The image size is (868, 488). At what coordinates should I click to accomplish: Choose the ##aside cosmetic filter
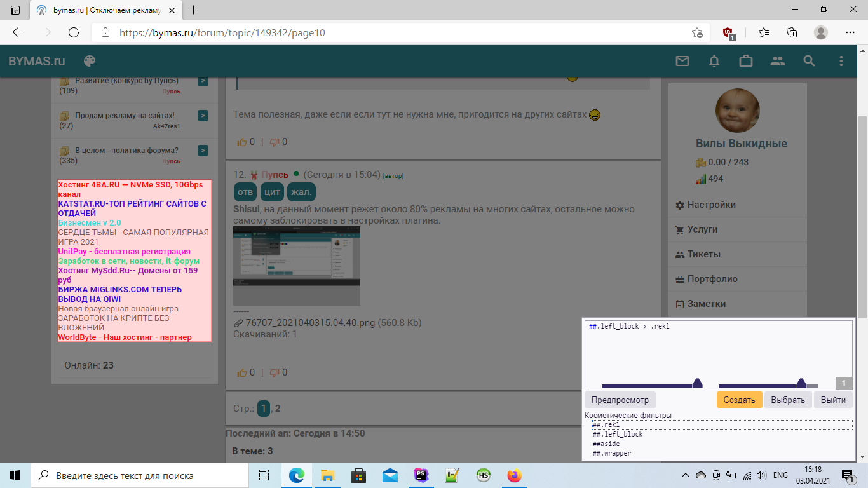(606, 444)
